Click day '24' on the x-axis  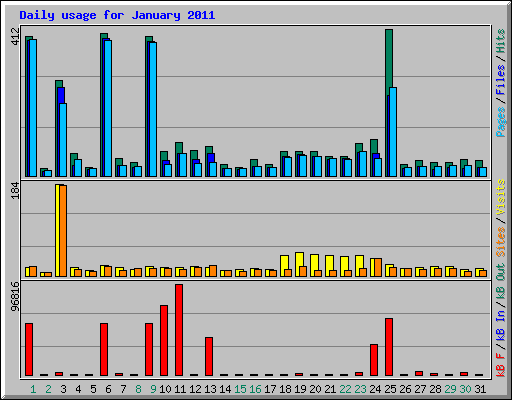click(x=375, y=389)
